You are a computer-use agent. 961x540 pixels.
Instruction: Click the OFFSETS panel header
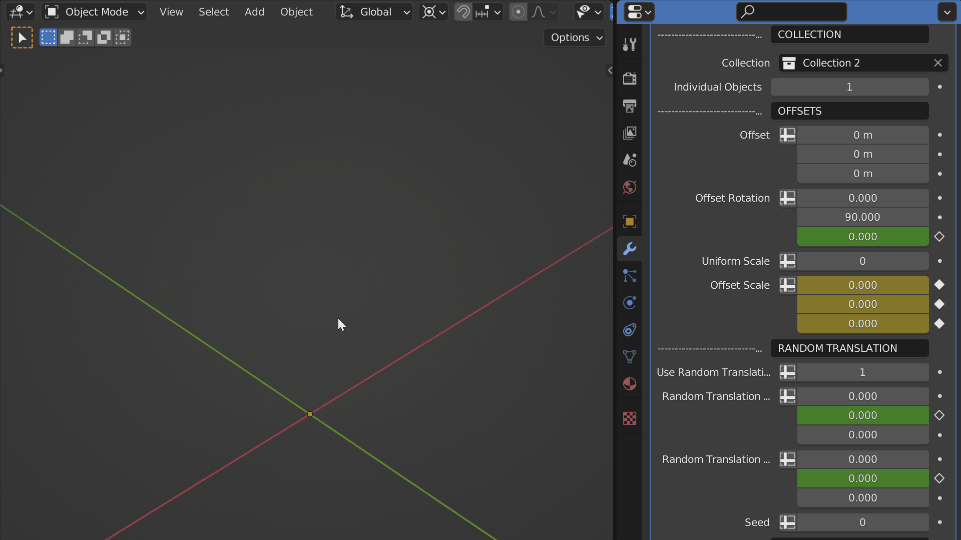pyautogui.click(x=849, y=111)
